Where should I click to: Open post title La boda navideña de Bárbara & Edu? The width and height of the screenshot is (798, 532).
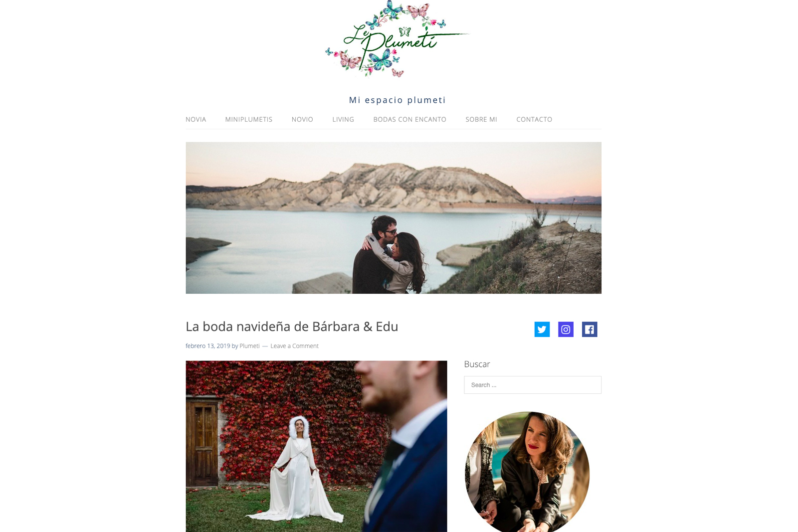coord(292,327)
